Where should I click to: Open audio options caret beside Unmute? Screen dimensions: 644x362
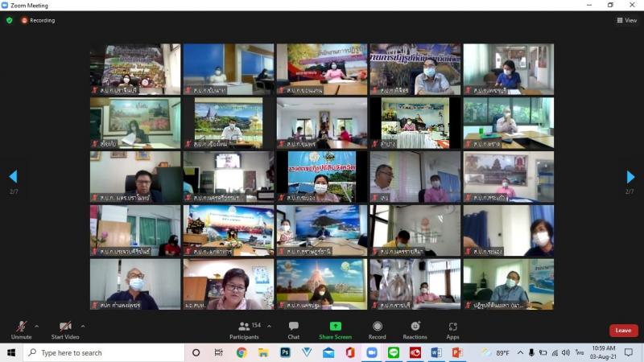[x=36, y=327]
